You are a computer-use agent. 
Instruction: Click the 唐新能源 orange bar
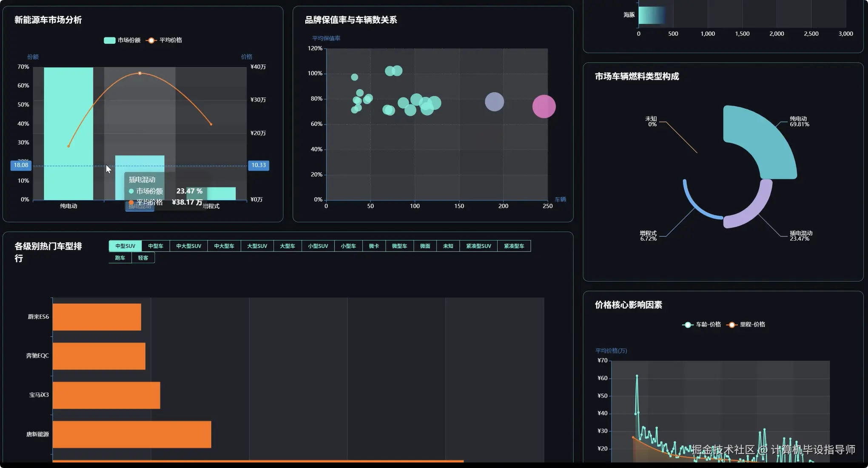132,434
